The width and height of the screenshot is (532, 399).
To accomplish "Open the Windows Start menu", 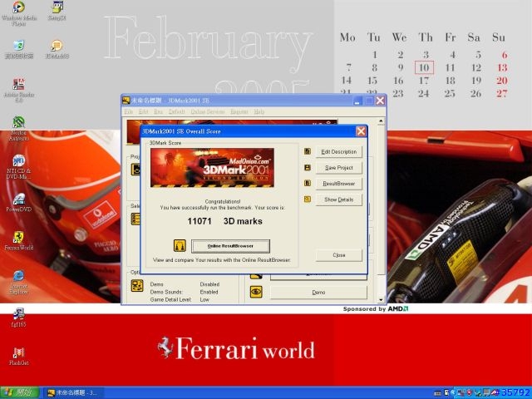I will (20, 393).
